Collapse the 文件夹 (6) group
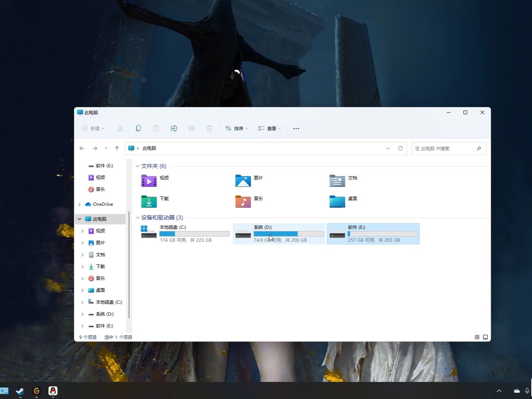This screenshot has height=399, width=532. tap(138, 166)
